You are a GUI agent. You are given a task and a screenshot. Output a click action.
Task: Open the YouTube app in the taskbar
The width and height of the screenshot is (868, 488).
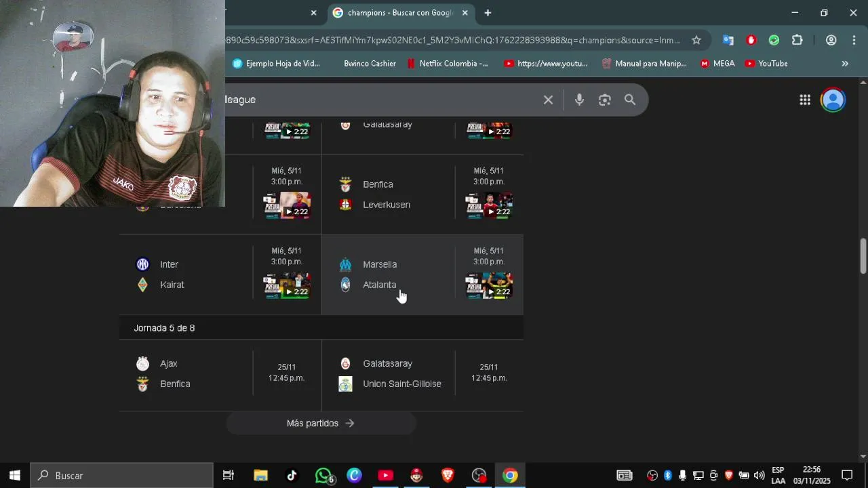(x=385, y=475)
